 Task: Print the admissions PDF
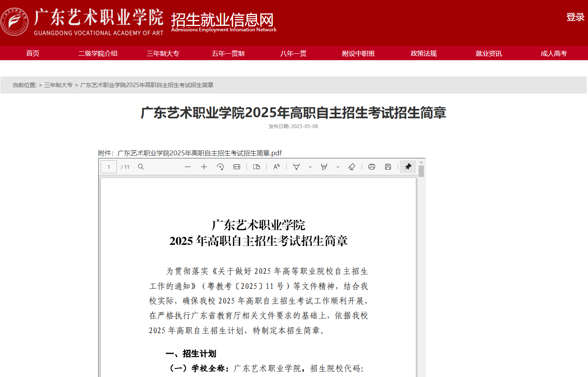(372, 167)
